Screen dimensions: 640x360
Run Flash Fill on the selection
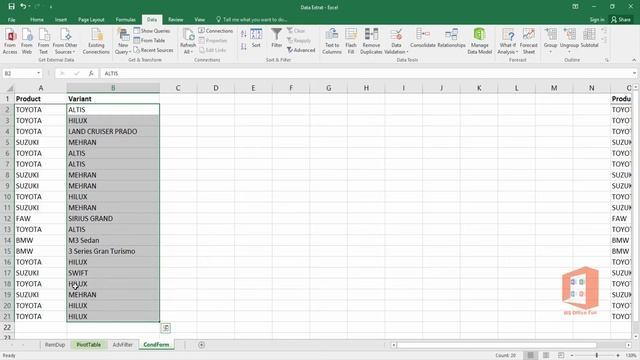[x=351, y=41]
